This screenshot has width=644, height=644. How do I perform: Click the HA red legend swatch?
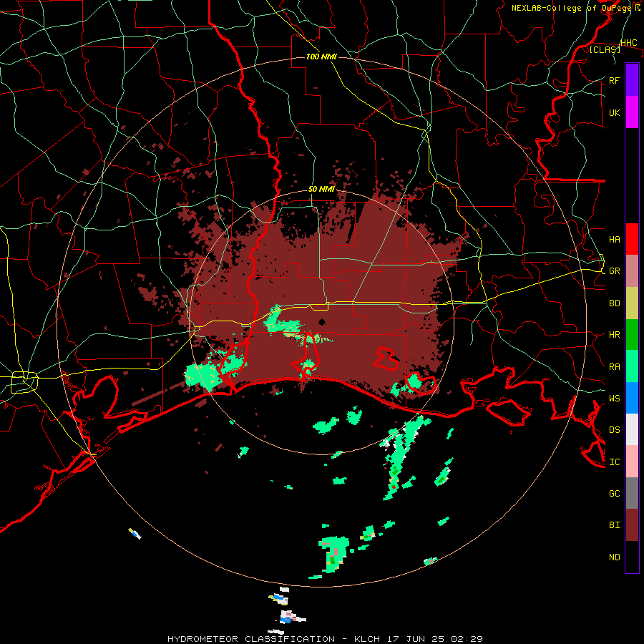[x=632, y=239]
